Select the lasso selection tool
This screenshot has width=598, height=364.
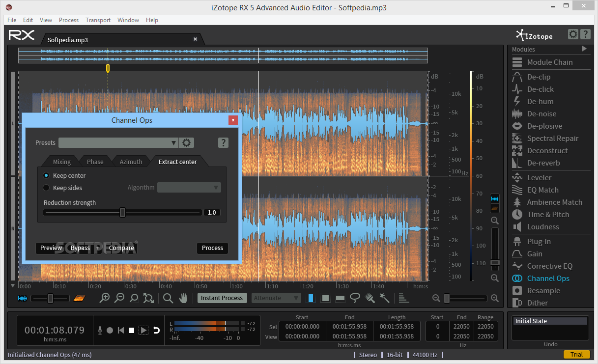point(355,298)
